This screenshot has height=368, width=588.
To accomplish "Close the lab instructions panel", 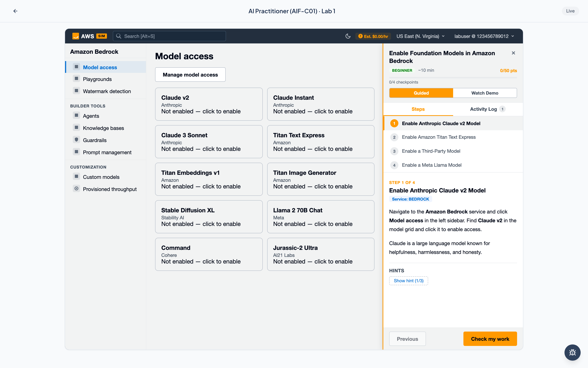I will [x=513, y=53].
